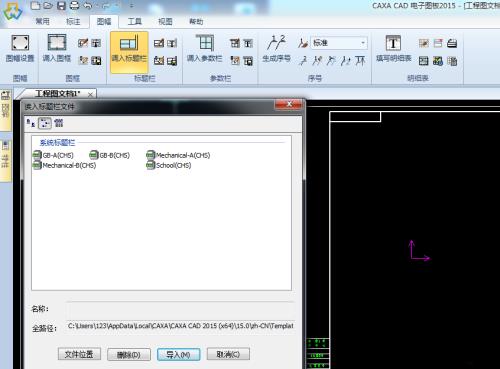
Task: Click the 导入(M) import button
Action: click(178, 354)
